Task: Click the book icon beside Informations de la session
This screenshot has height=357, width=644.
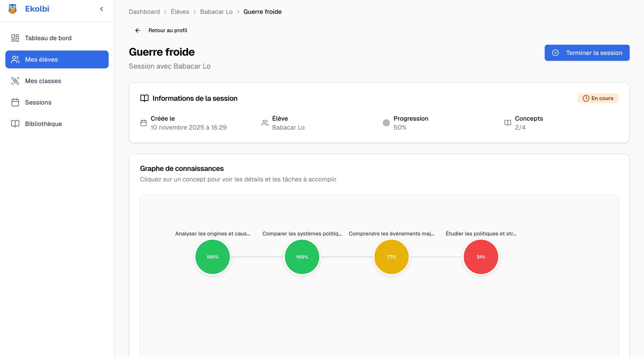Action: (144, 98)
